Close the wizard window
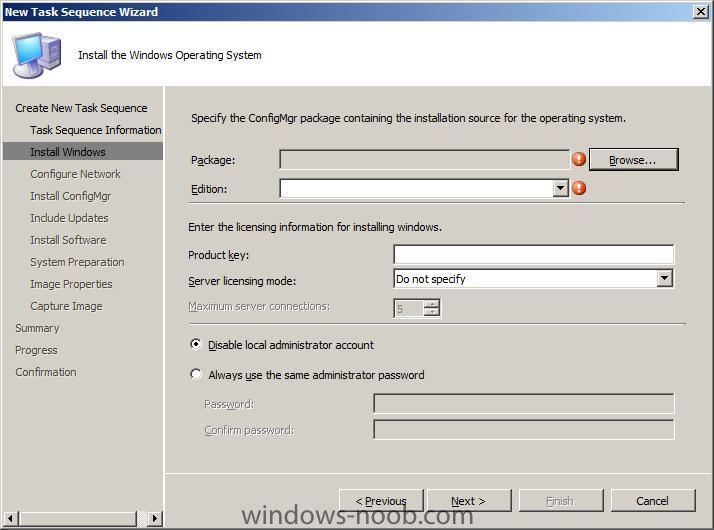The width and height of the screenshot is (714, 530). tap(700, 11)
